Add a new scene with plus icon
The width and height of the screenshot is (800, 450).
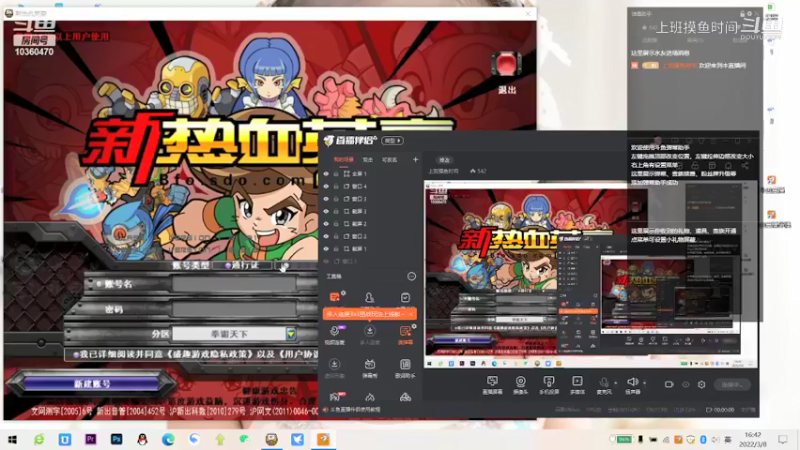point(415,160)
